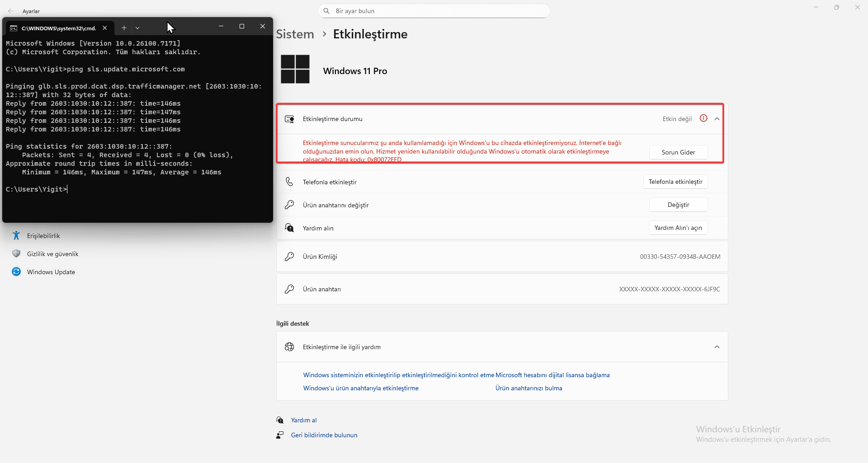Click the Ürün Kimliği key icon
Viewport: 868px width, 463px height.
[x=289, y=257]
